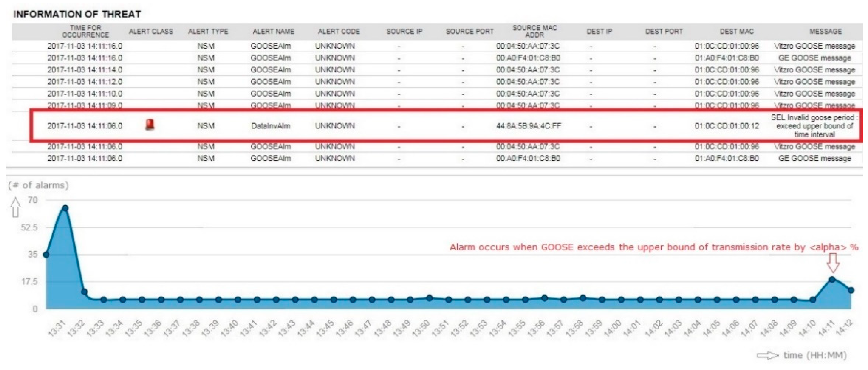Click the 13:50 chart data point
This screenshot has width=868, height=370.
point(429,298)
